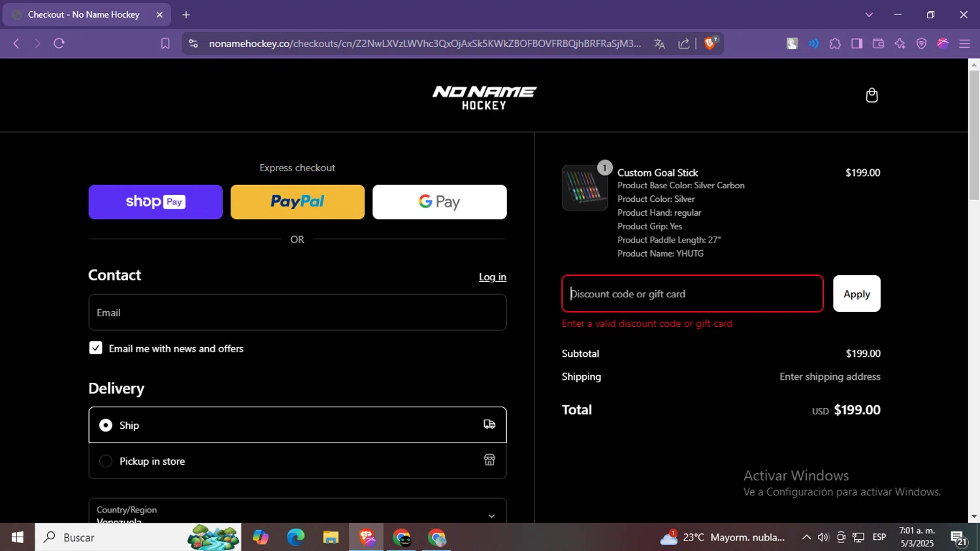Click the browser forward arrow
Screen dimensions: 980x551
coord(37,44)
